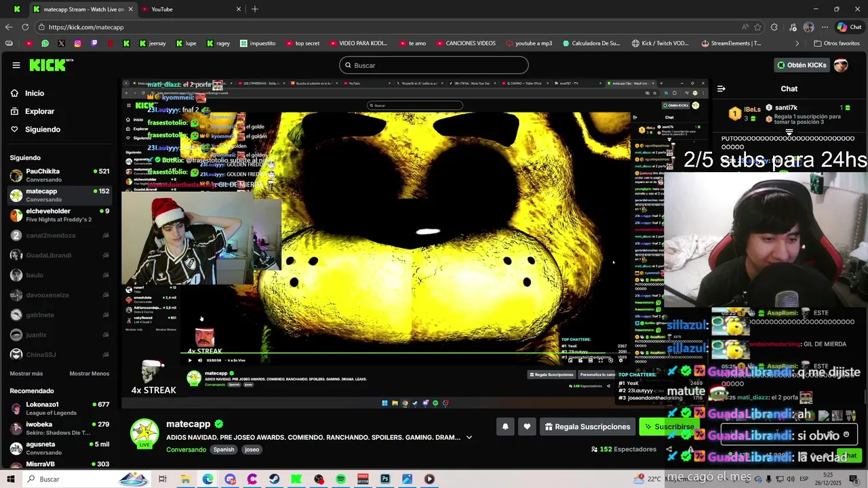Click the Obtén KICKs button
The height and width of the screenshot is (488, 868).
click(802, 65)
